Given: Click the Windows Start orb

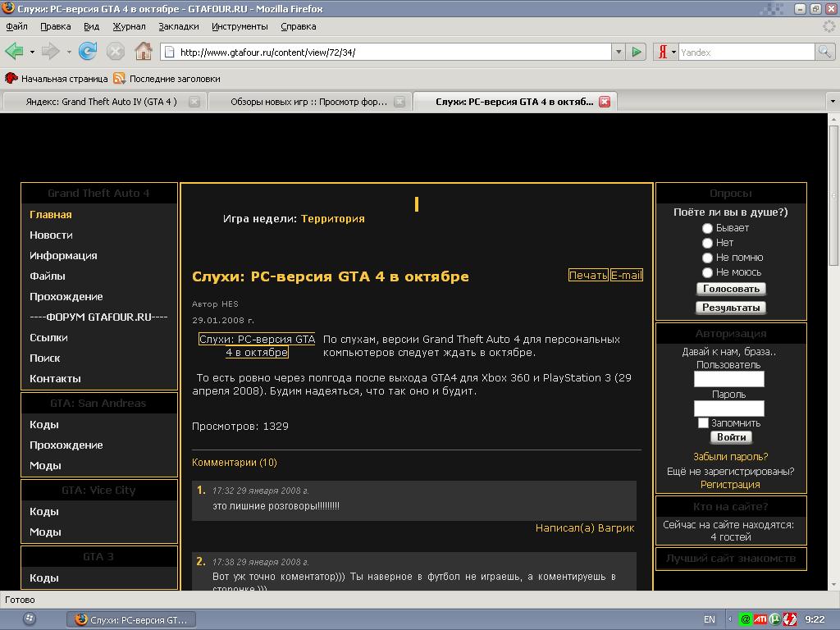Looking at the screenshot, I should point(30,619).
